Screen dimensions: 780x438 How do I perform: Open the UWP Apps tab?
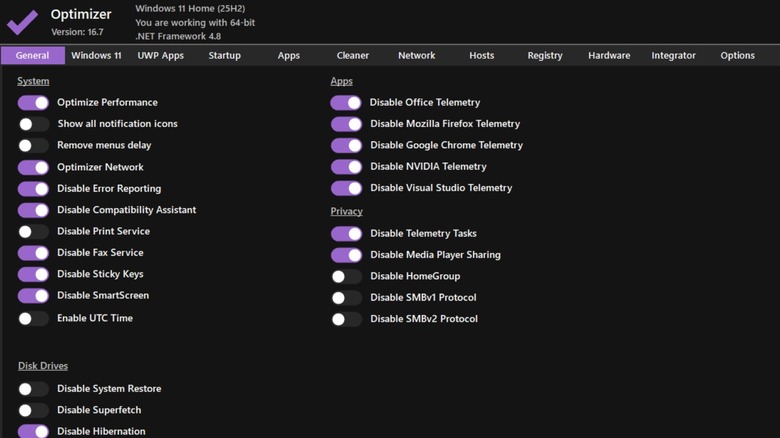[160, 55]
